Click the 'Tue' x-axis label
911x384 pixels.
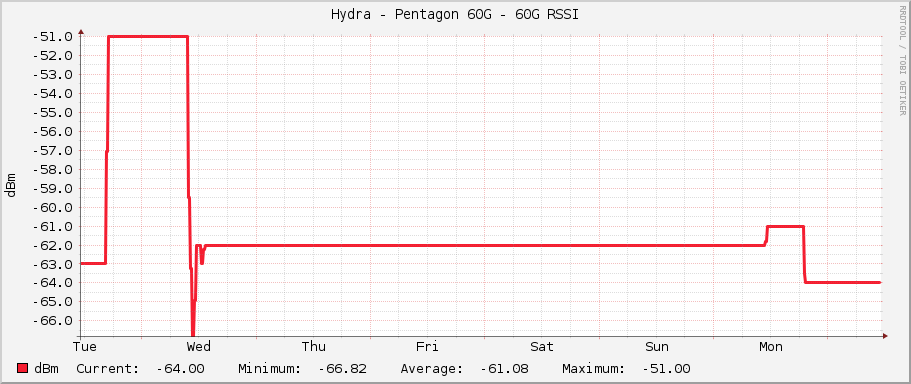[84, 347]
